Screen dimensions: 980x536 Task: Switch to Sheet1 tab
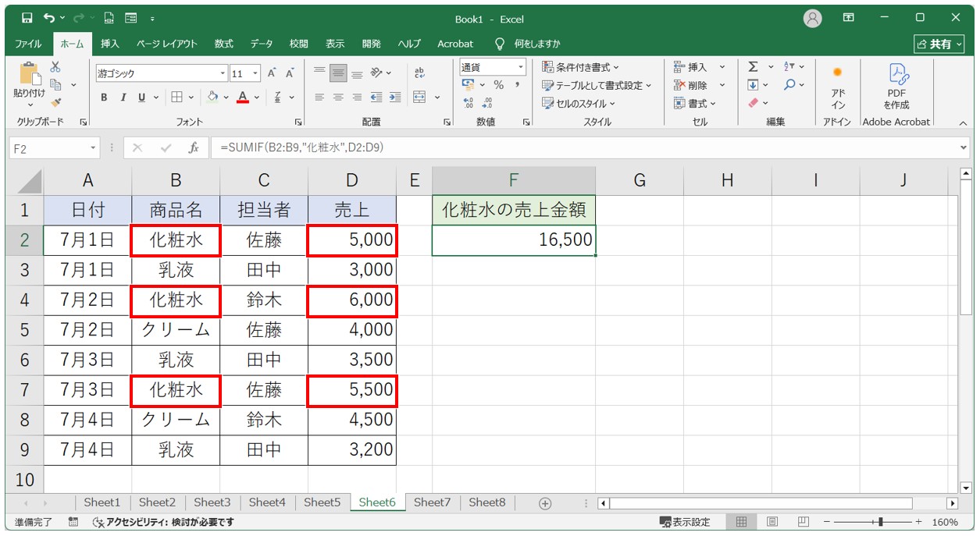click(102, 502)
